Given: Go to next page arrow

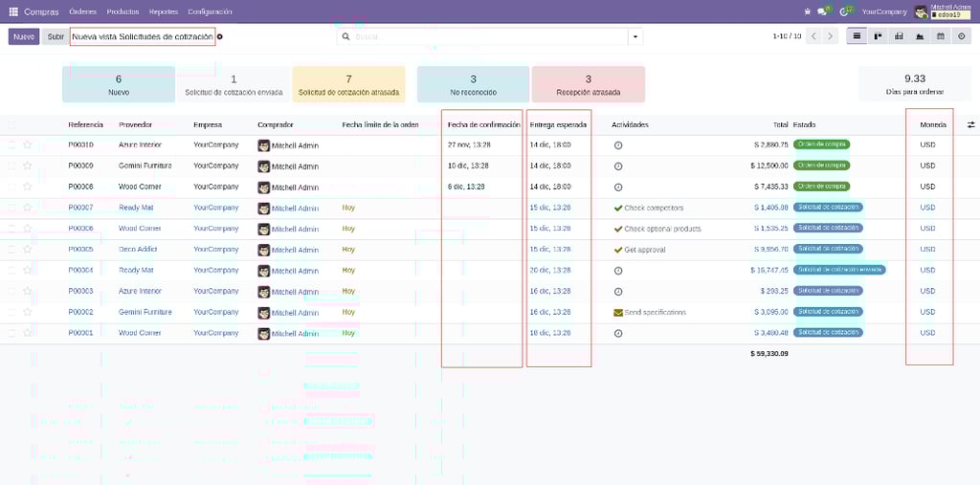Looking at the screenshot, I should (x=830, y=36).
